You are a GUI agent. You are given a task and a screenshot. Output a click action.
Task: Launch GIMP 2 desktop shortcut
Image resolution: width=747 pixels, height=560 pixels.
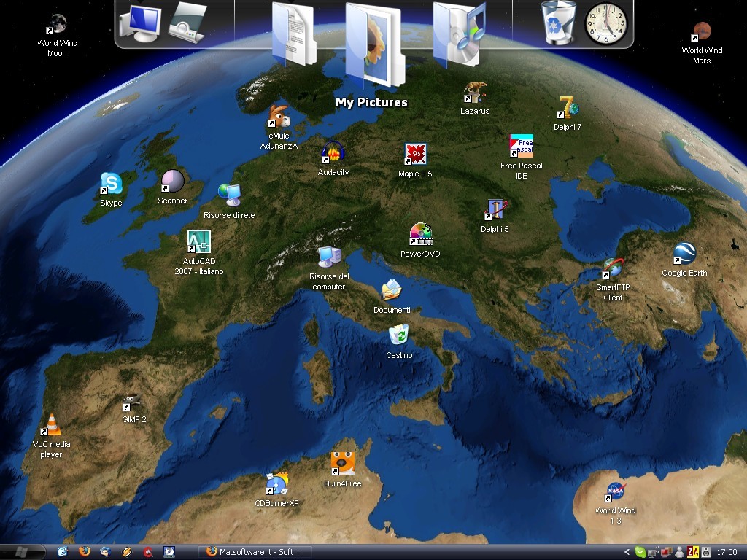click(134, 408)
